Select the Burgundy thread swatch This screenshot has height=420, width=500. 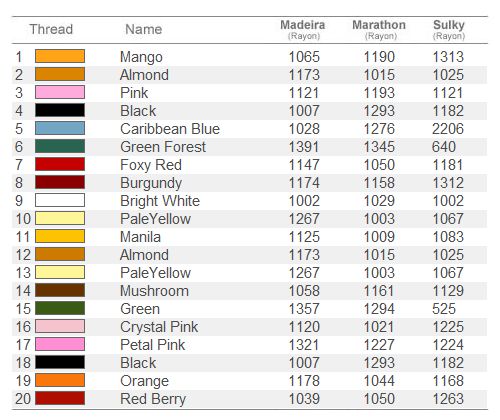point(60,182)
